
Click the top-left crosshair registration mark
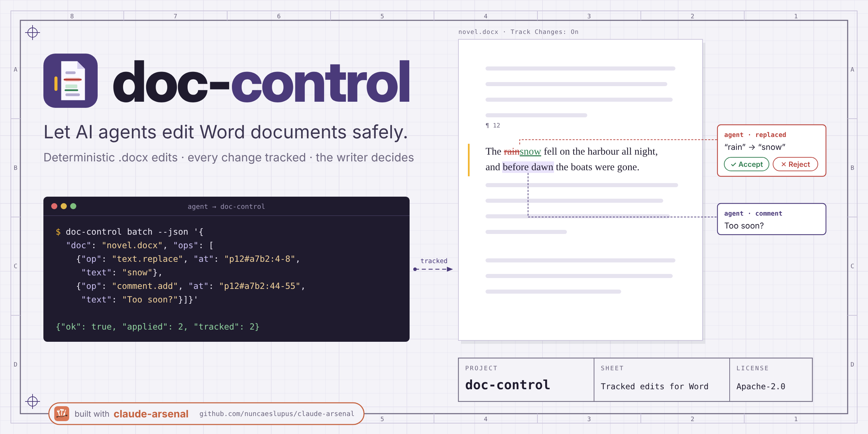33,33
